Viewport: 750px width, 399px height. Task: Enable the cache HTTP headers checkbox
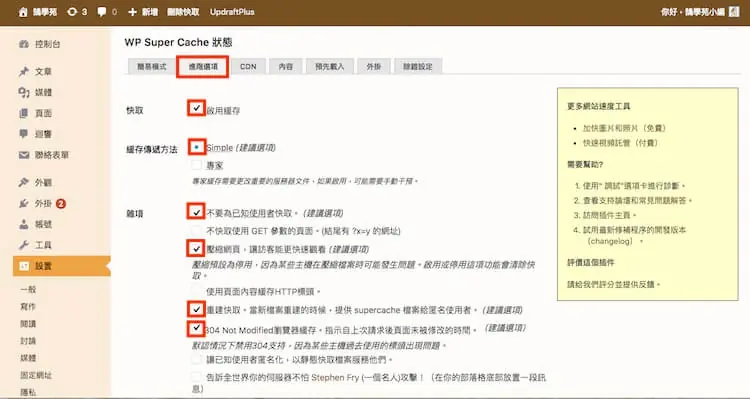(x=196, y=290)
